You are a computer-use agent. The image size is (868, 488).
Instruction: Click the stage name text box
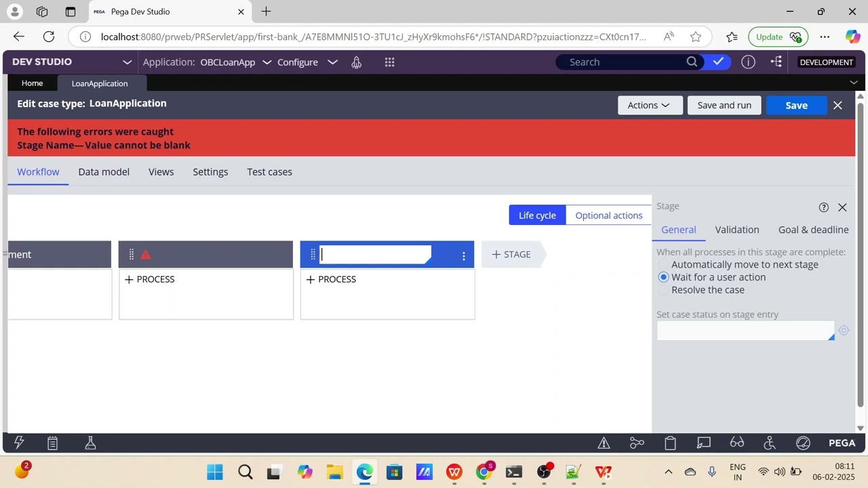tap(375, 255)
